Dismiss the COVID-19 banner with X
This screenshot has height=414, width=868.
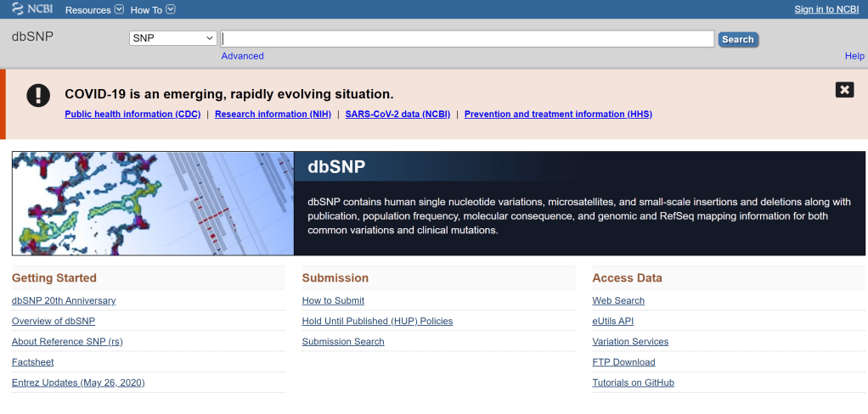(x=843, y=90)
